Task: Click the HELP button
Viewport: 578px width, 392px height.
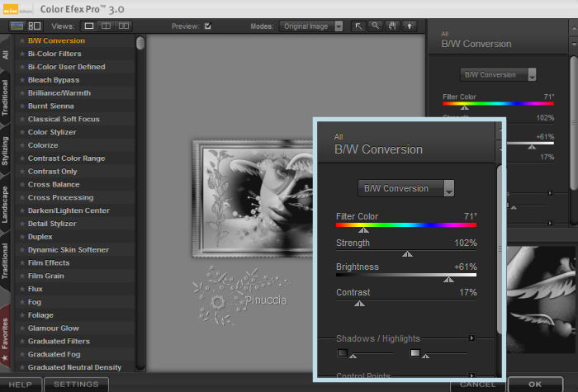Action: pyautogui.click(x=21, y=385)
